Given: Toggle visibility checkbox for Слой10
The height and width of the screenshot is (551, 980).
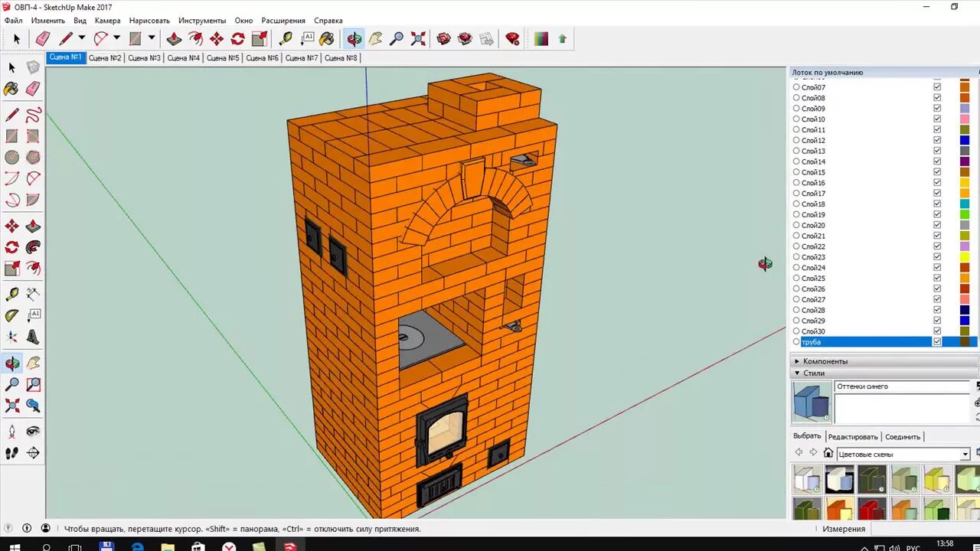Looking at the screenshot, I should pos(937,119).
